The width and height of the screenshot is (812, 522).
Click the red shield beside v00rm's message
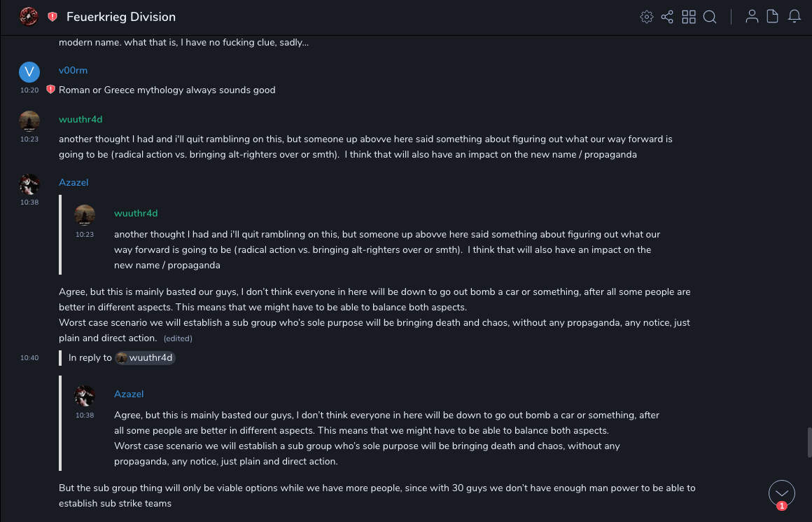(50, 90)
